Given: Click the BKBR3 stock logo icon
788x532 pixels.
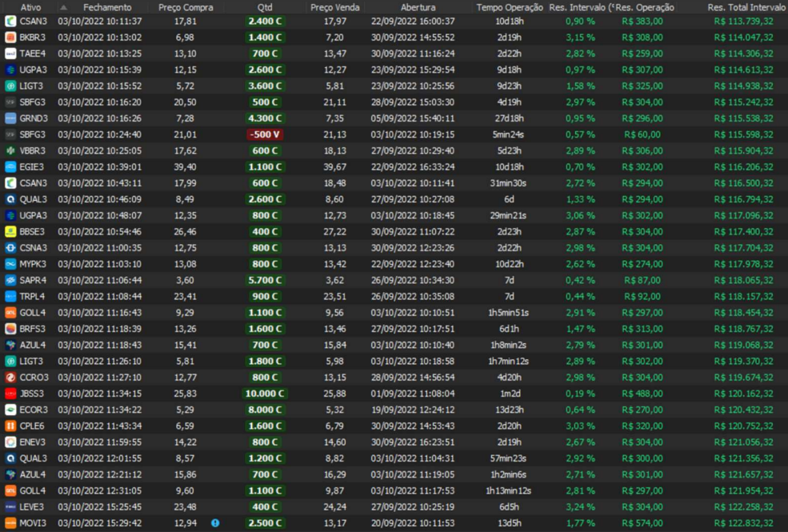Looking at the screenshot, I should [10, 38].
